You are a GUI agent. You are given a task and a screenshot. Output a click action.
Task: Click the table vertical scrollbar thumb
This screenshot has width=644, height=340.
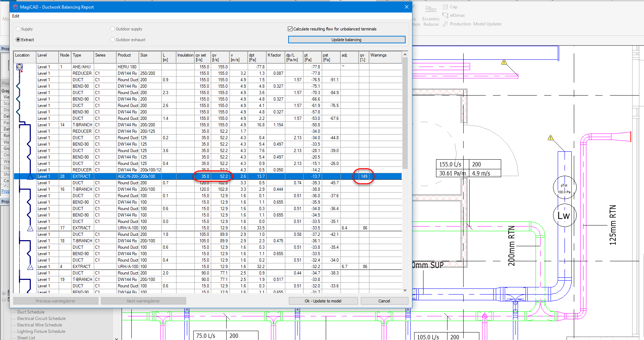pyautogui.click(x=405, y=113)
